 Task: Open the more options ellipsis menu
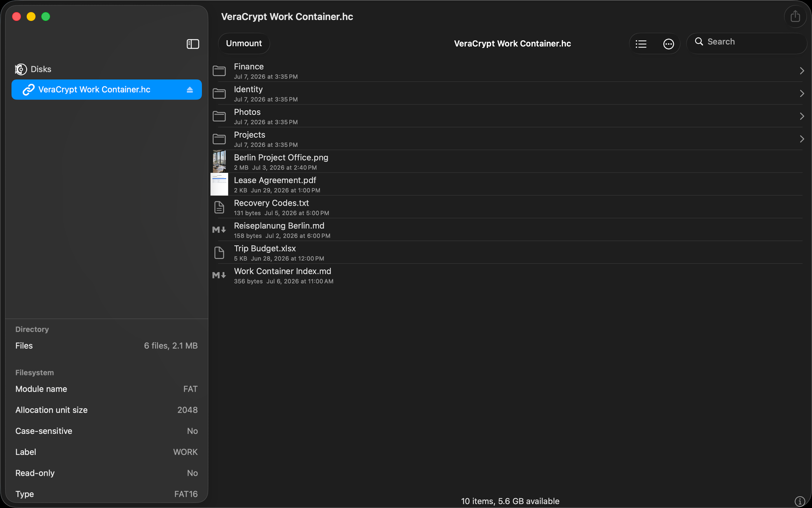point(668,44)
